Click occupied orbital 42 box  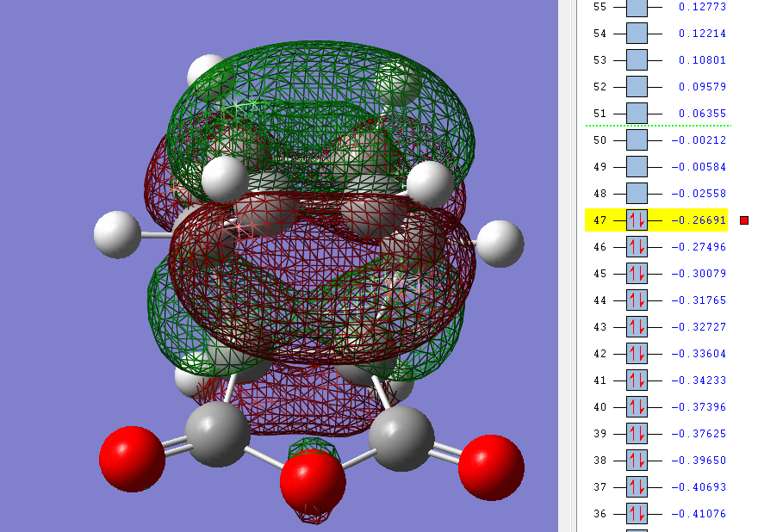637,354
